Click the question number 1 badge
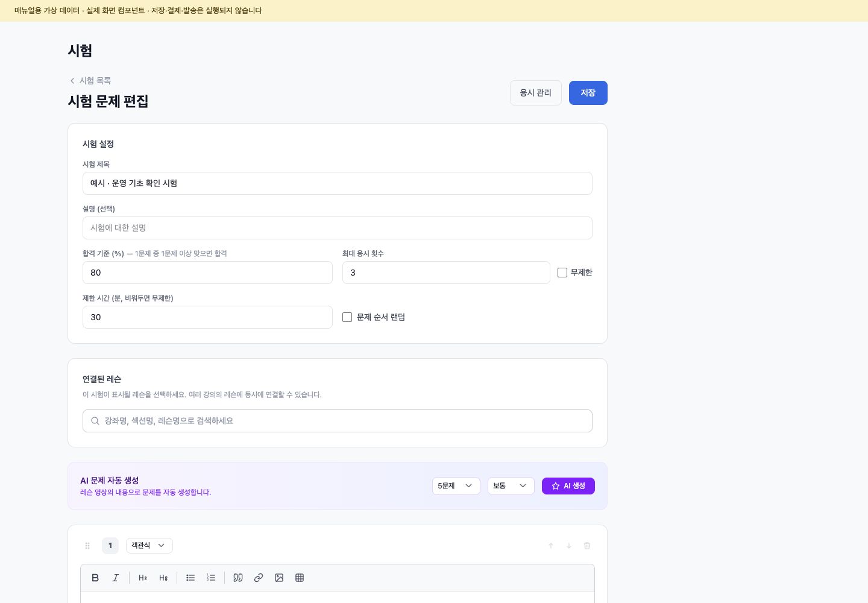Screen dimensions: 868x603 110,546
